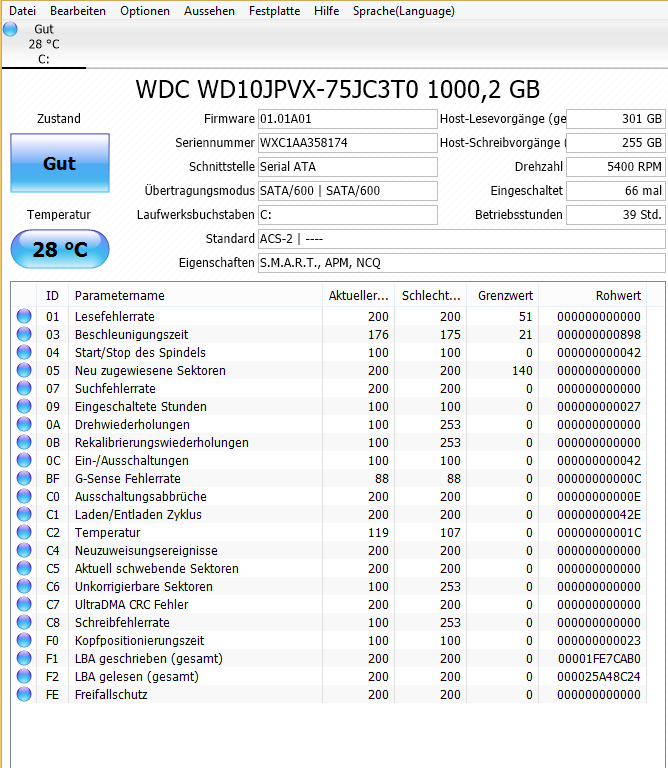Click the status orb for Start/Stop des Spindels
668x768 pixels.
(x=24, y=352)
